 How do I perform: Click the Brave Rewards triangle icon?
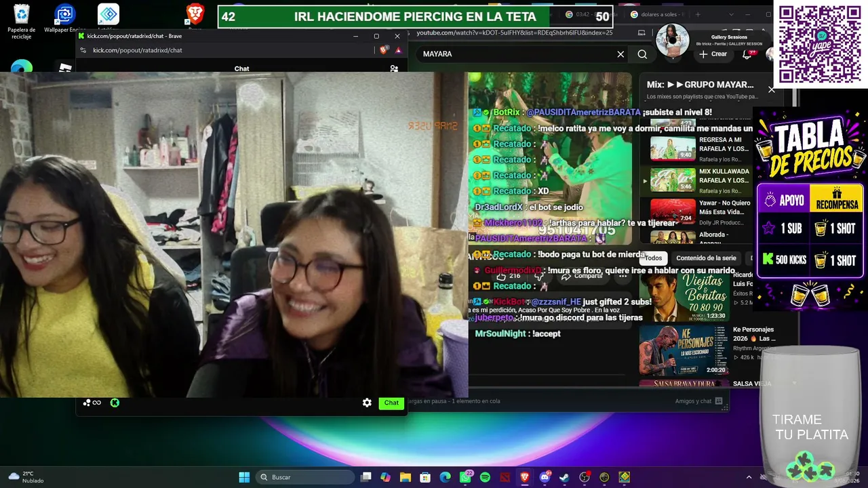398,50
